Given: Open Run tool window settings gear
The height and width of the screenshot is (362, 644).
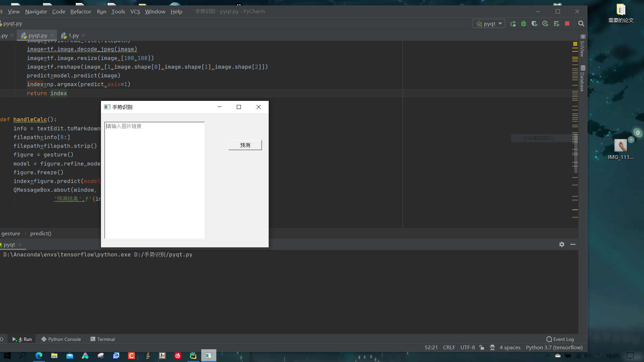Looking at the screenshot, I should click(x=562, y=244).
